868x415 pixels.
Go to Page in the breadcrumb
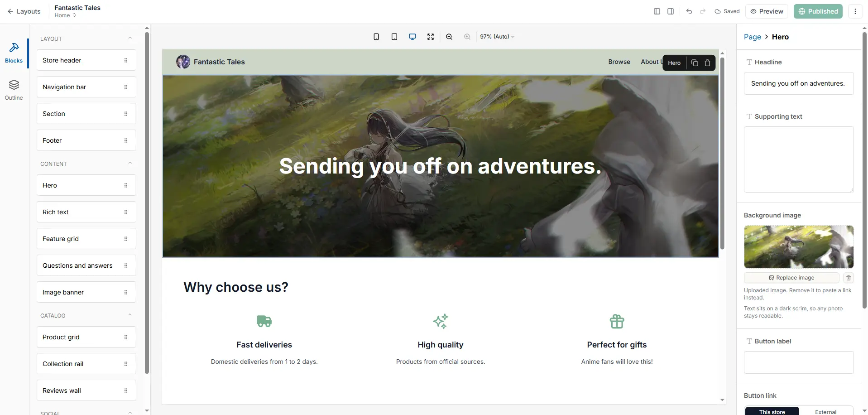753,37
